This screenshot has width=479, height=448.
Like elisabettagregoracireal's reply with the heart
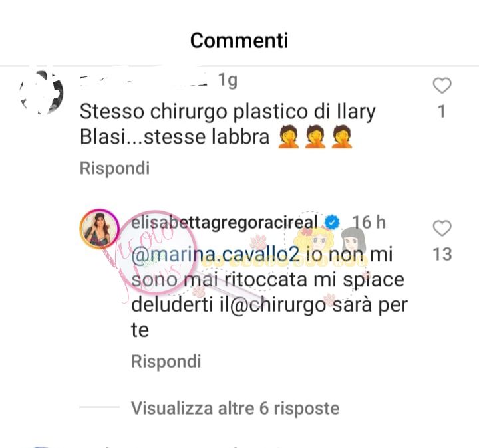(x=442, y=228)
